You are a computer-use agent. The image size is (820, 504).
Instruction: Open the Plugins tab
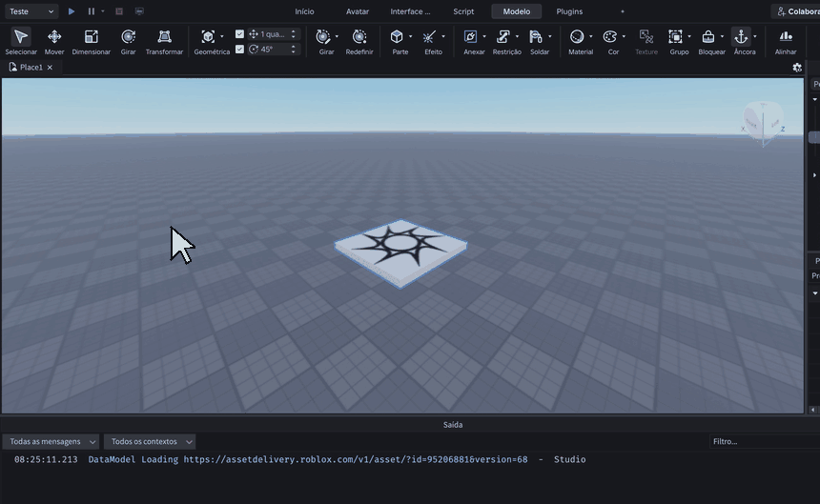[569, 11]
